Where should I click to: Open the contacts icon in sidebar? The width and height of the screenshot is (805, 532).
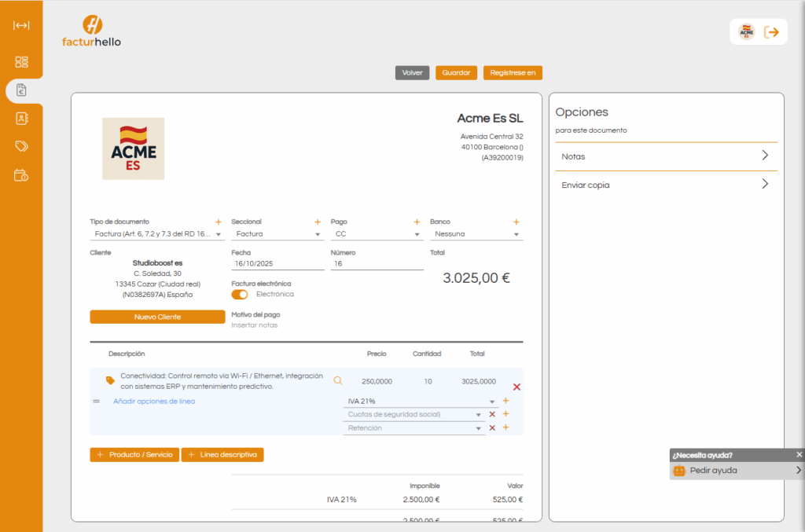tap(21, 119)
